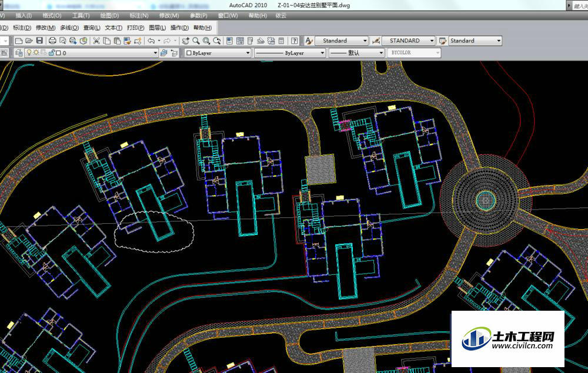
Task: Open the Tool Palettes window icon
Action: pos(250,41)
